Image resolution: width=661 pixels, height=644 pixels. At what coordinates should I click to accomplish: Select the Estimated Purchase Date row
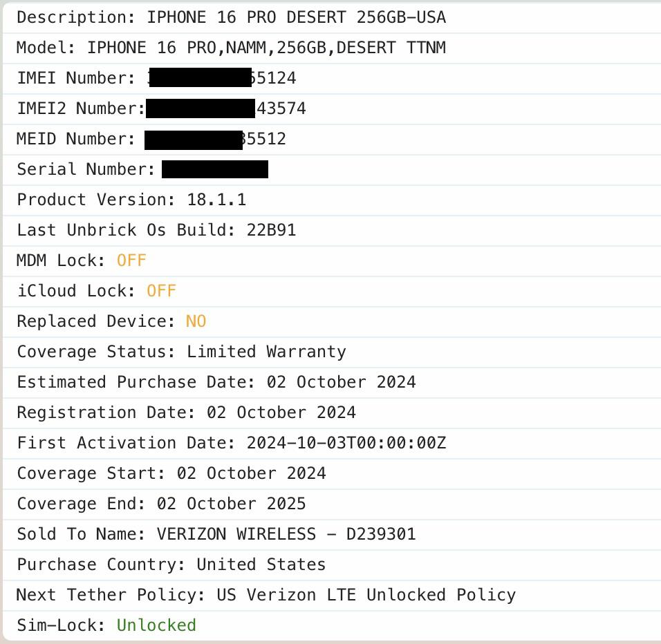click(216, 382)
